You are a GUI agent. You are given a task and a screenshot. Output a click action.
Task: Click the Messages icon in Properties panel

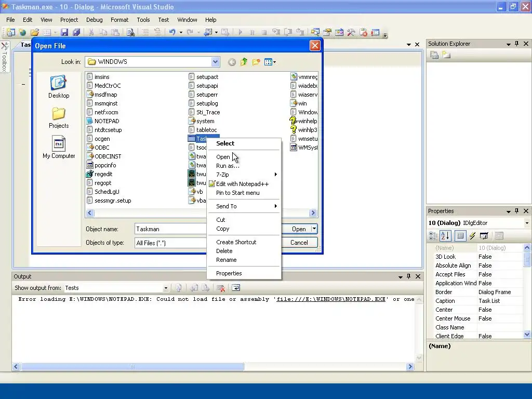484,236
